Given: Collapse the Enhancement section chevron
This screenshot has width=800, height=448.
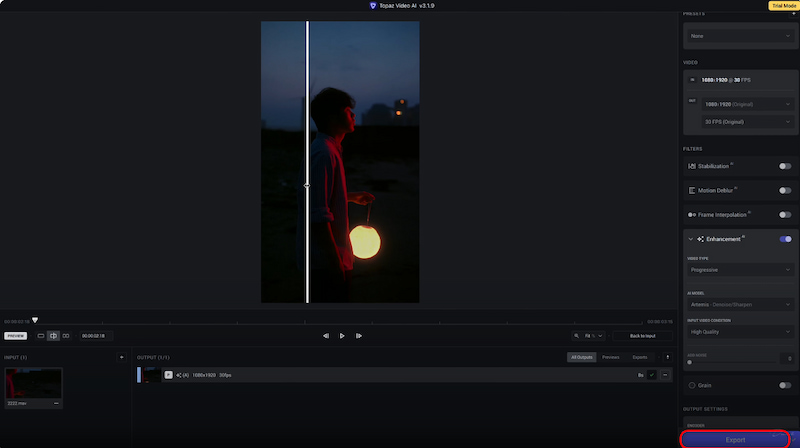Looking at the screenshot, I should click(690, 239).
